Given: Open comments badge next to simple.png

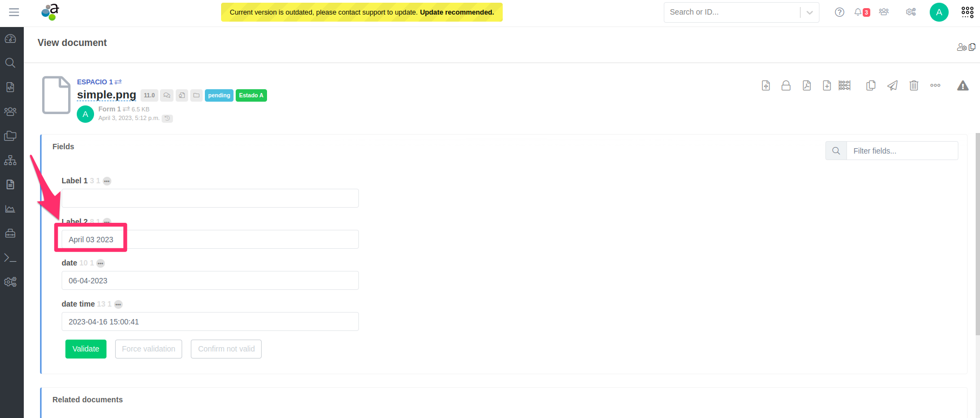Looking at the screenshot, I should point(167,96).
